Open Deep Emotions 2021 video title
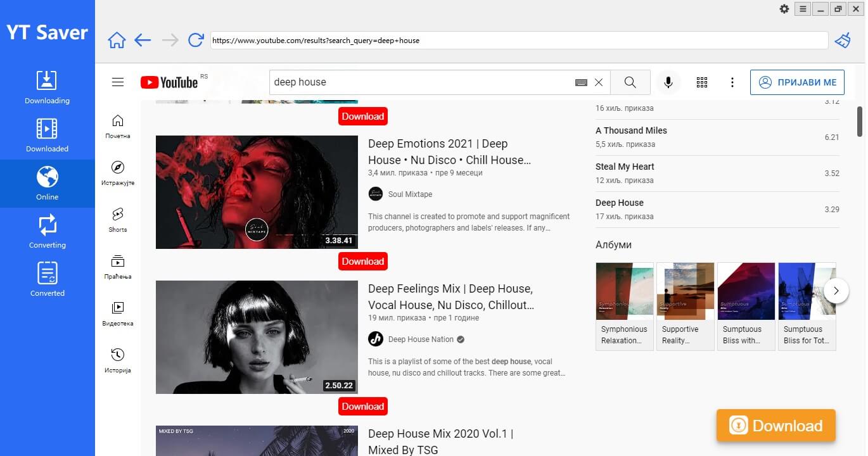 449,152
